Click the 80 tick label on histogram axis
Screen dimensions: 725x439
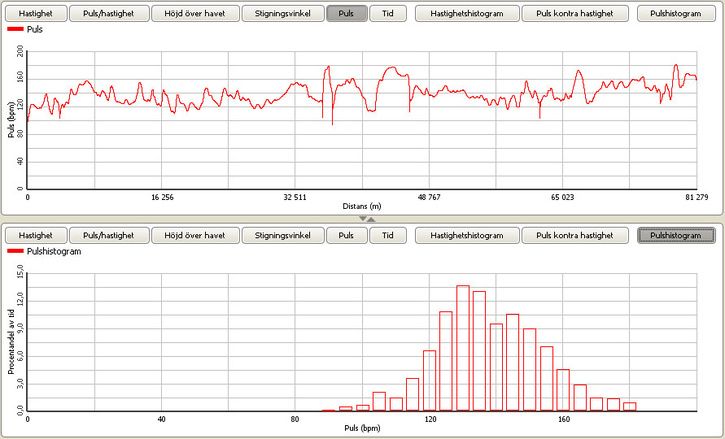pyautogui.click(x=295, y=420)
